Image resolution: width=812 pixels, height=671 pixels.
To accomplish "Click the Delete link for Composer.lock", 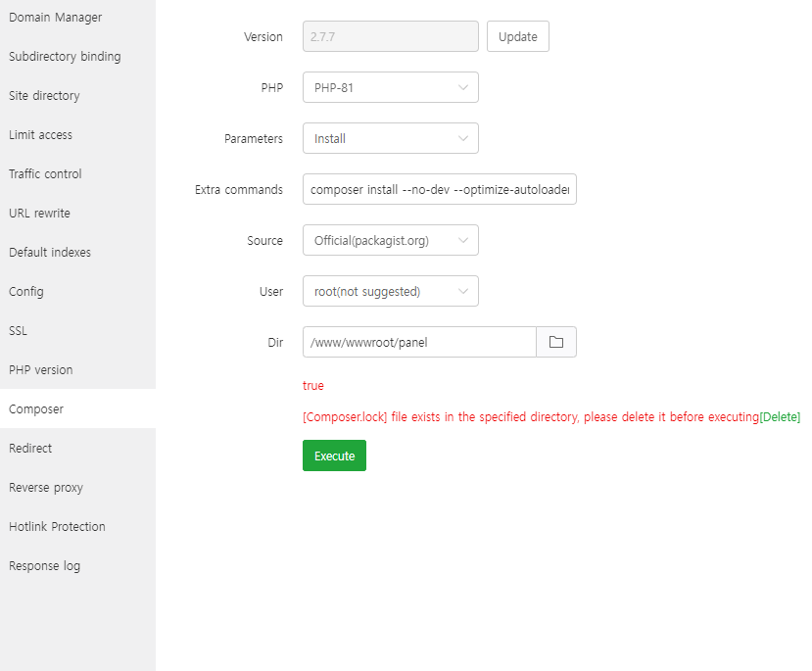I will (x=780, y=417).
